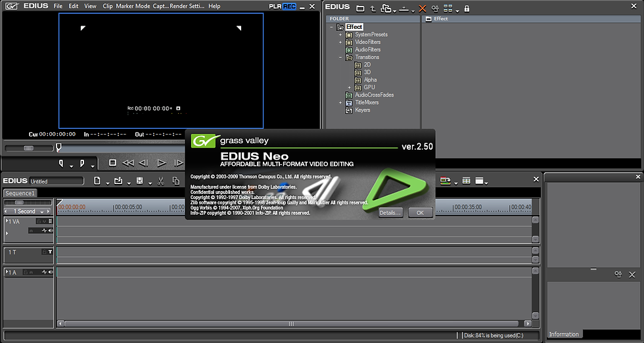Click the orange Delete X icon

click(x=422, y=9)
